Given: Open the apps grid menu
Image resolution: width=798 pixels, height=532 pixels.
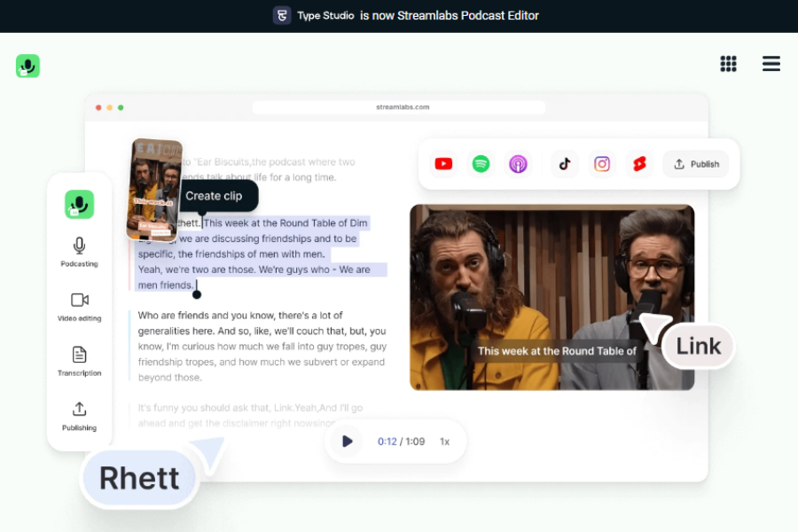Looking at the screenshot, I should pos(728,64).
